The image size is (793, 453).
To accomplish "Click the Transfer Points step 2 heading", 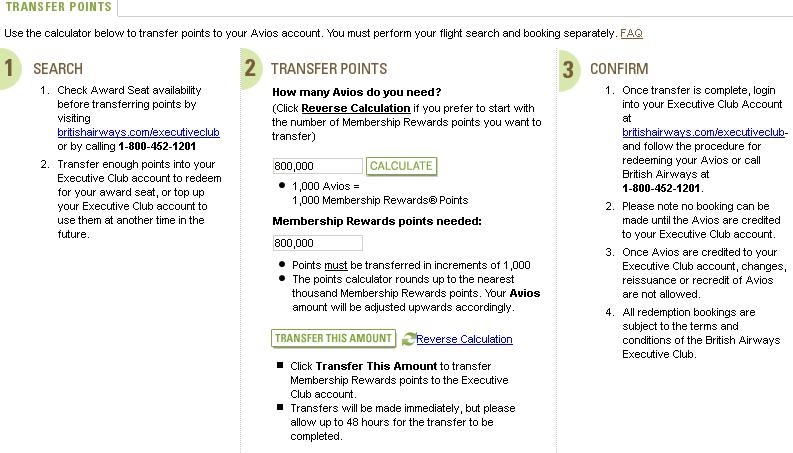I will coord(328,69).
